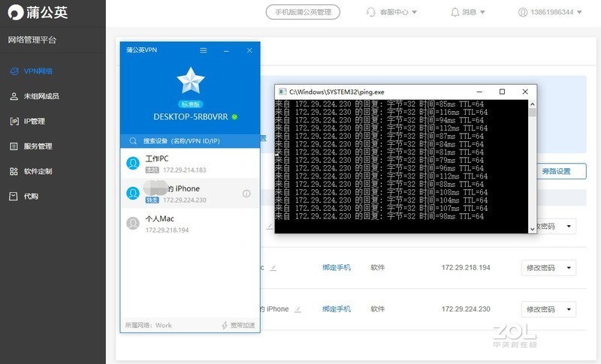The image size is (601, 364).
Task: Edit name pencil icon in 172.29.218.194 row
Action: pyautogui.click(x=273, y=268)
